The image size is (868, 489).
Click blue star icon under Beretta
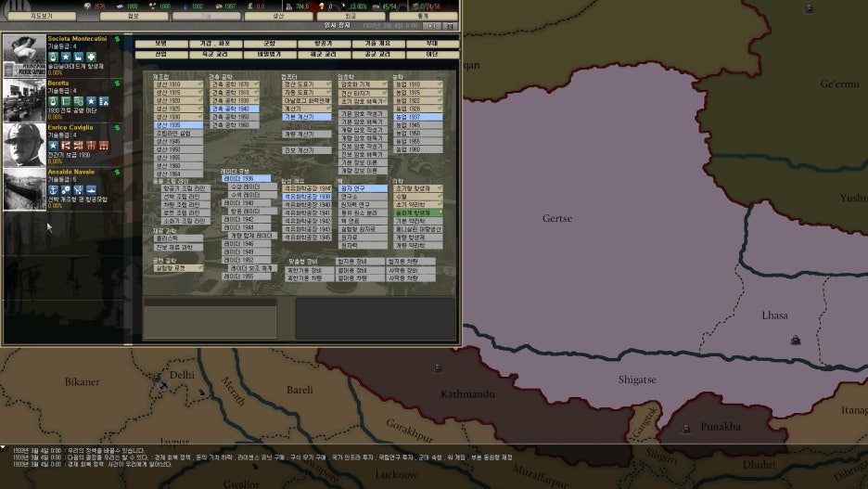[x=91, y=101]
